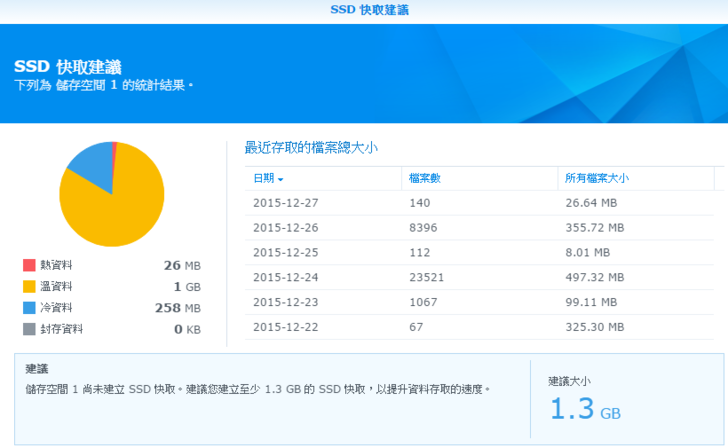Select the 2015-12-26 table row
This screenshot has height=448, width=728.
(x=480, y=227)
